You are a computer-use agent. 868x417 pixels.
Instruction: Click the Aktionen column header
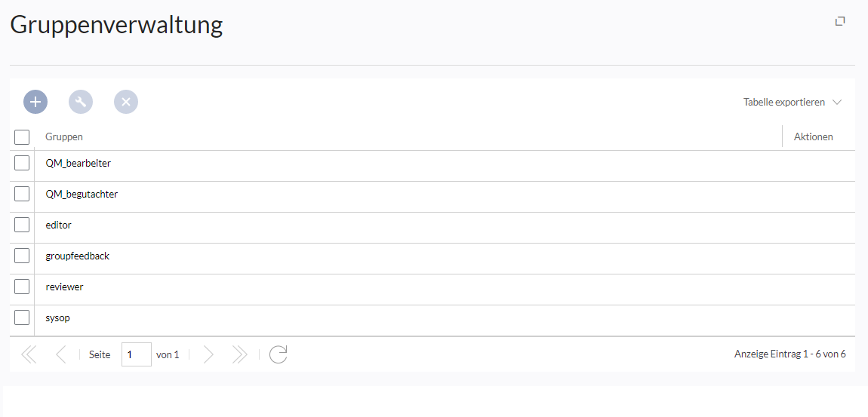click(813, 136)
